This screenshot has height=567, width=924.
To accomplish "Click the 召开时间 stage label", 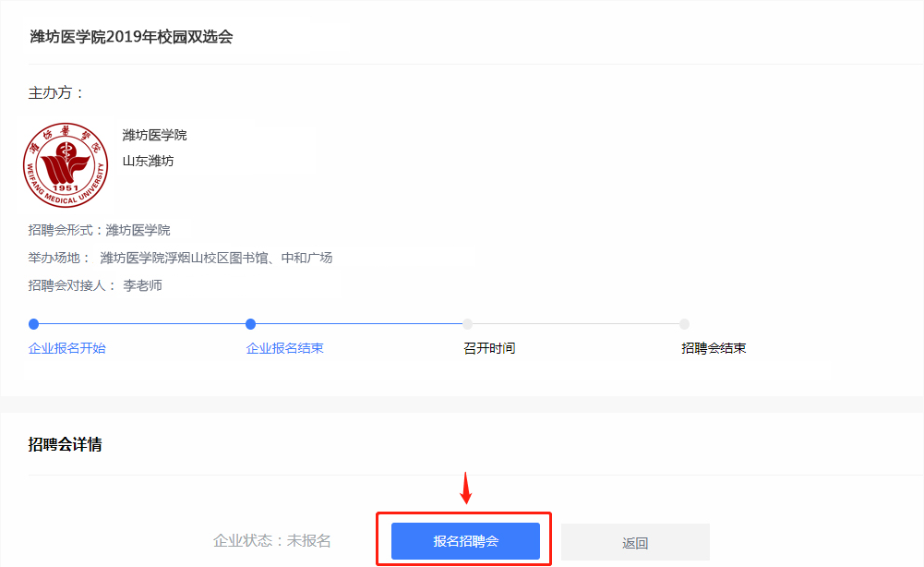I will (489, 349).
